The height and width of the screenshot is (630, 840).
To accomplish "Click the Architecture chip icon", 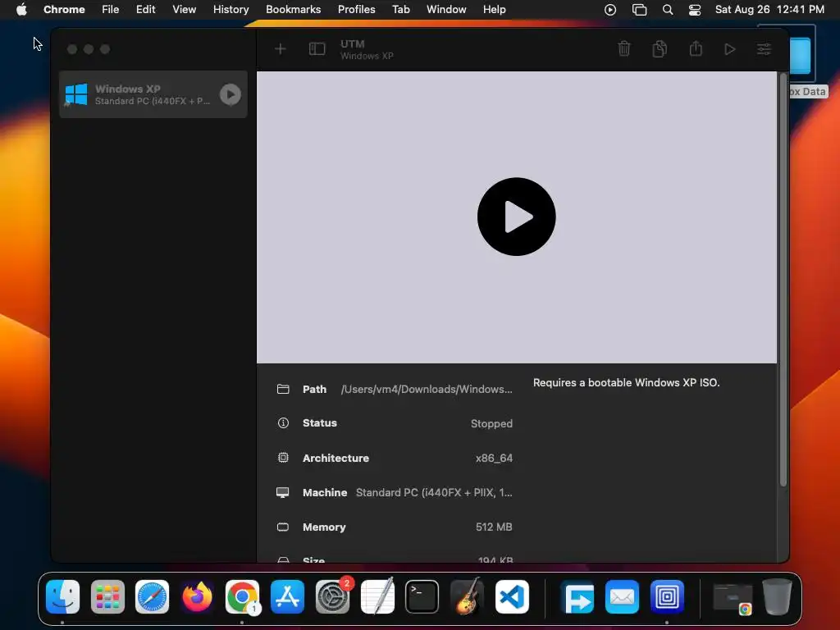I will coord(283,458).
